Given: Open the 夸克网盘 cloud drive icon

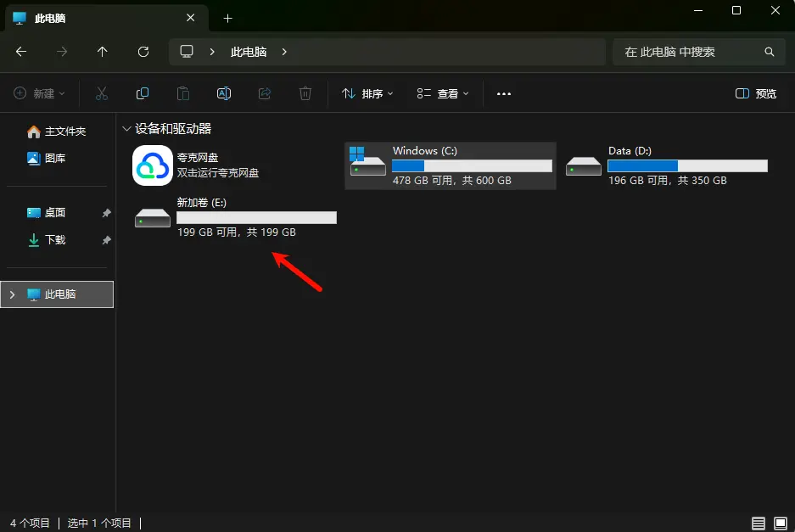Looking at the screenshot, I should click(153, 165).
